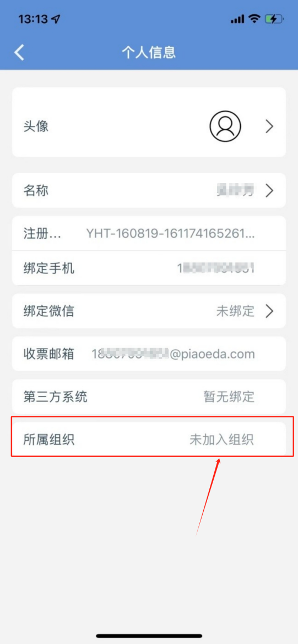Select the 名称 row label
The height and width of the screenshot is (644, 298).
[36, 191]
